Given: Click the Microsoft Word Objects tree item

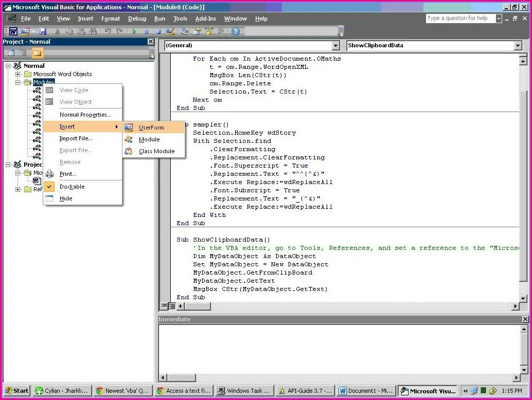Looking at the screenshot, I should [62, 74].
